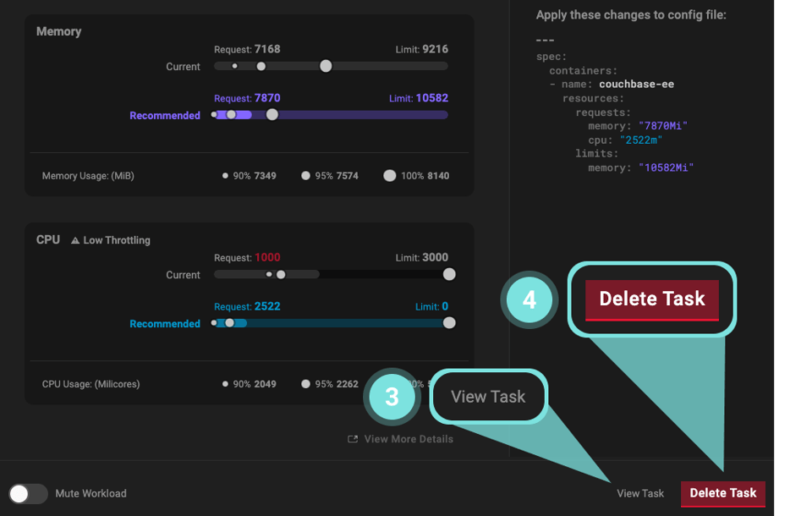Screen dimensions: 812x516
Task: Click the purple Memory Recommended slider
Action: click(331, 115)
